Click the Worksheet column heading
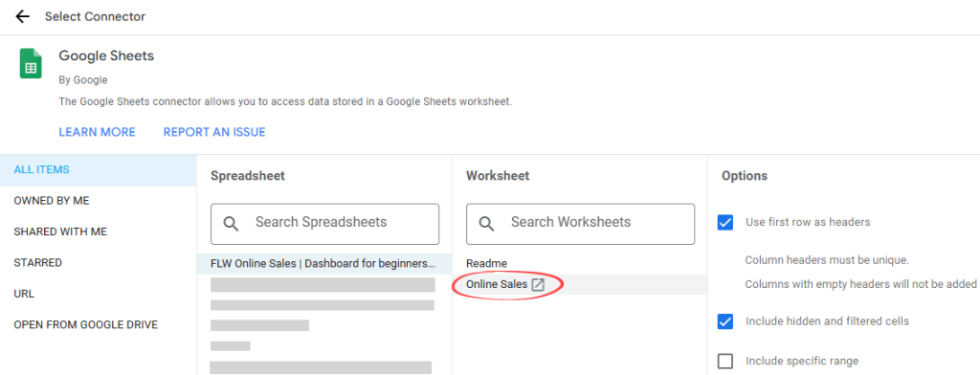 [x=498, y=176]
